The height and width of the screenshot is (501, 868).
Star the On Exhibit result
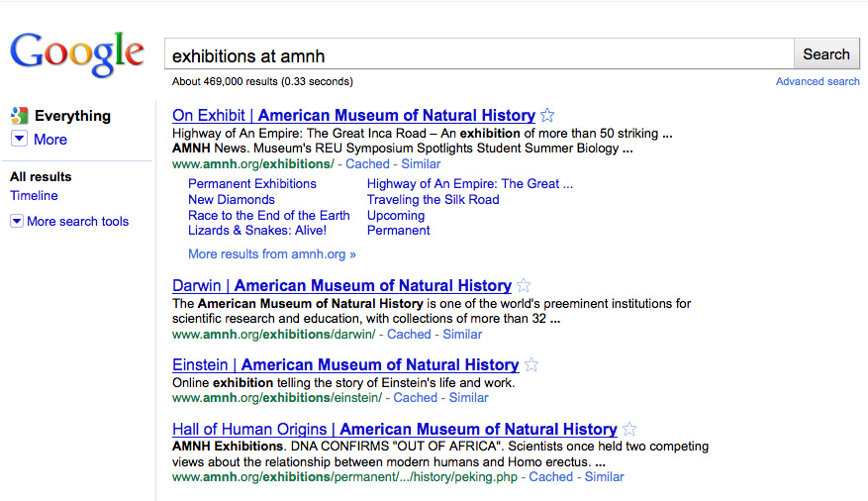coord(547,115)
